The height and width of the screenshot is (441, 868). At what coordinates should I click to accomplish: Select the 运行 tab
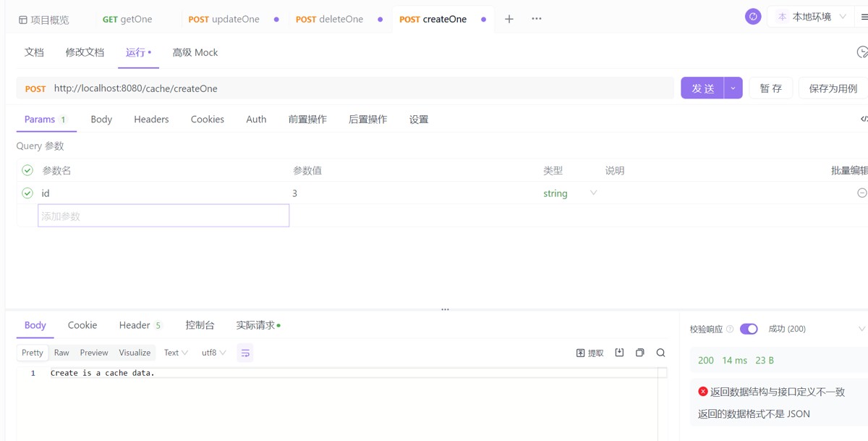coord(138,52)
